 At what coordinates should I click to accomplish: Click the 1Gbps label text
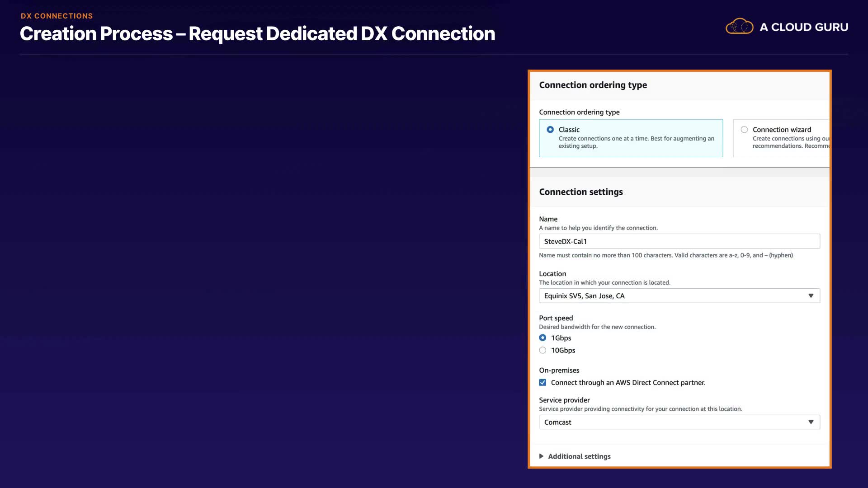pos(561,338)
